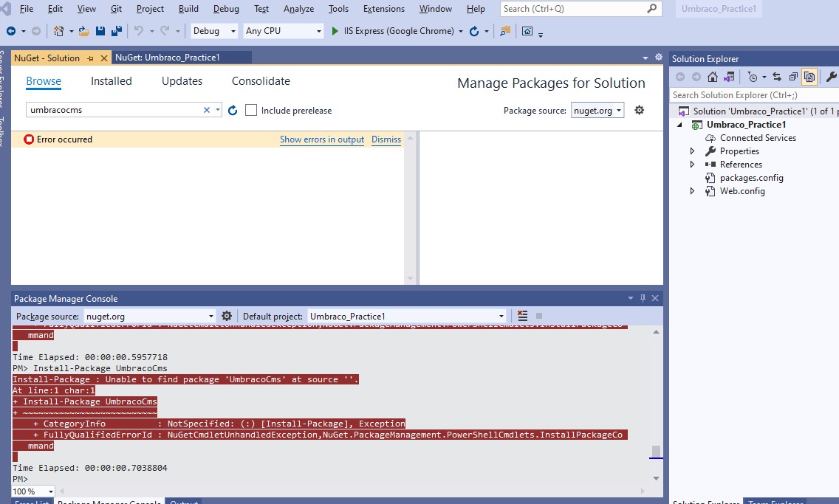Toggle Show All Files in Solution Explorer
Image resolution: width=839 pixels, height=504 pixels.
point(809,77)
